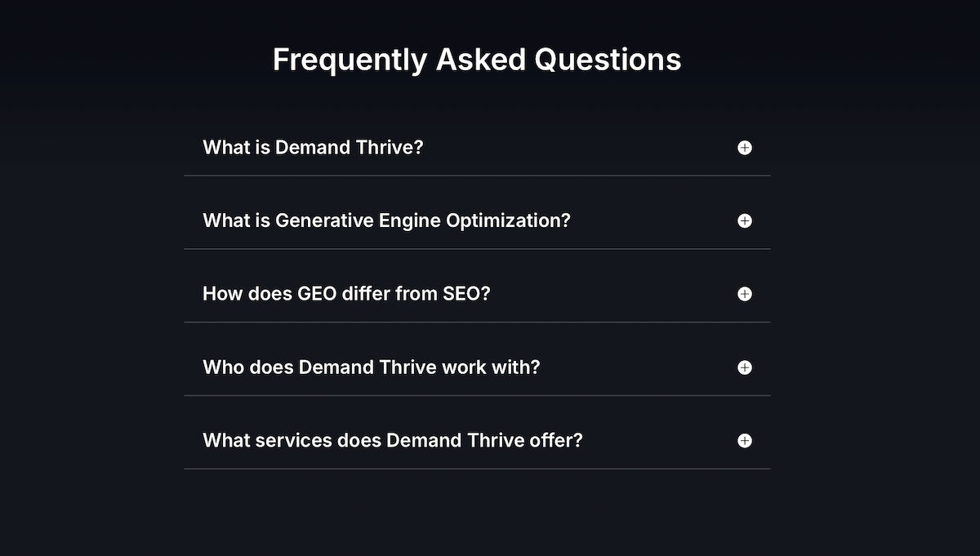Click the plus icon for GEO versus SEO question
Screen dimensions: 980x556
pyautogui.click(x=745, y=294)
